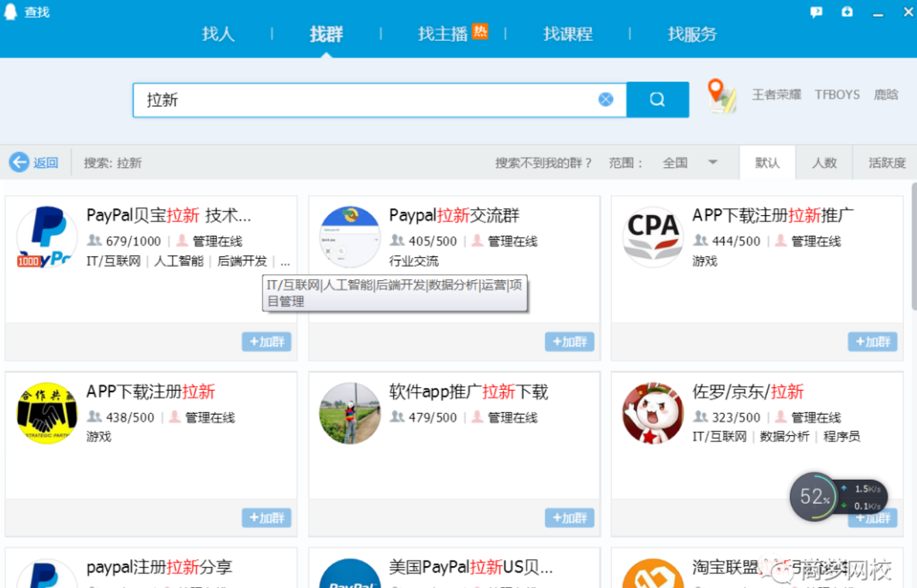Switch to the 找服务 tab
This screenshot has width=917, height=588.
tap(692, 34)
